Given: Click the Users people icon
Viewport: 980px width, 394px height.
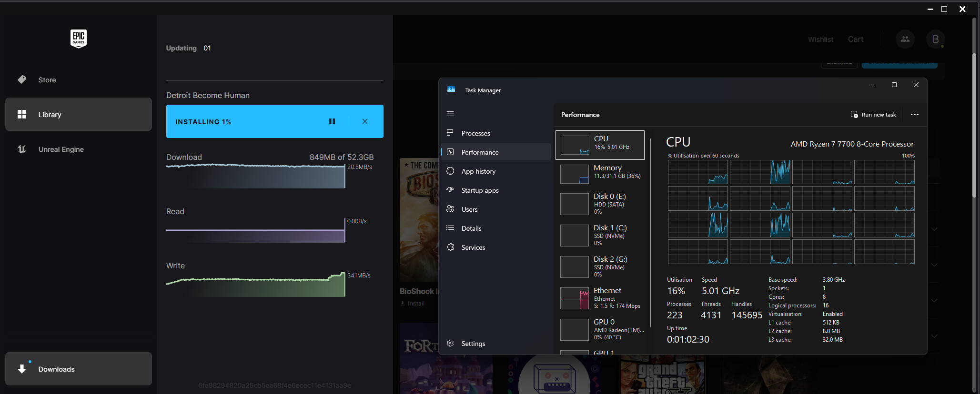Looking at the screenshot, I should pyautogui.click(x=450, y=209).
